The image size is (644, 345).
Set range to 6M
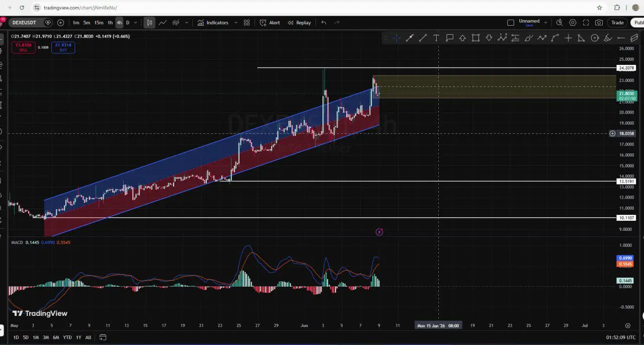pos(56,337)
